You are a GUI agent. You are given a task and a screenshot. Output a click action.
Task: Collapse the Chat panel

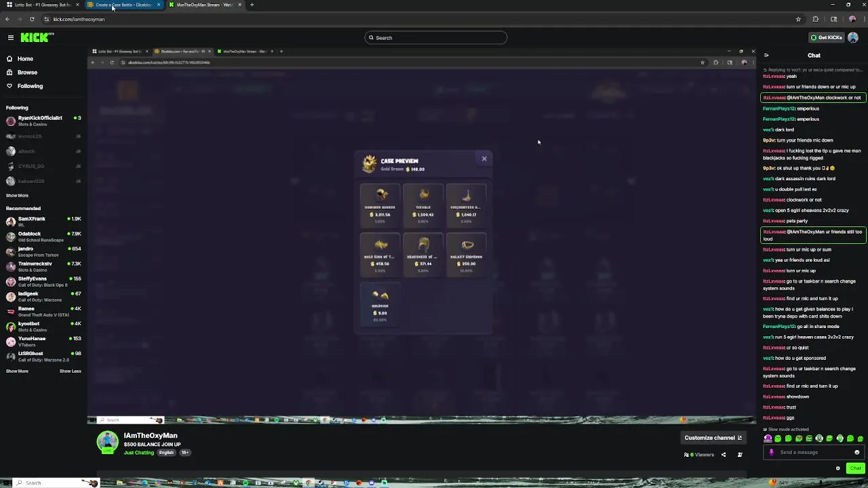coord(766,56)
